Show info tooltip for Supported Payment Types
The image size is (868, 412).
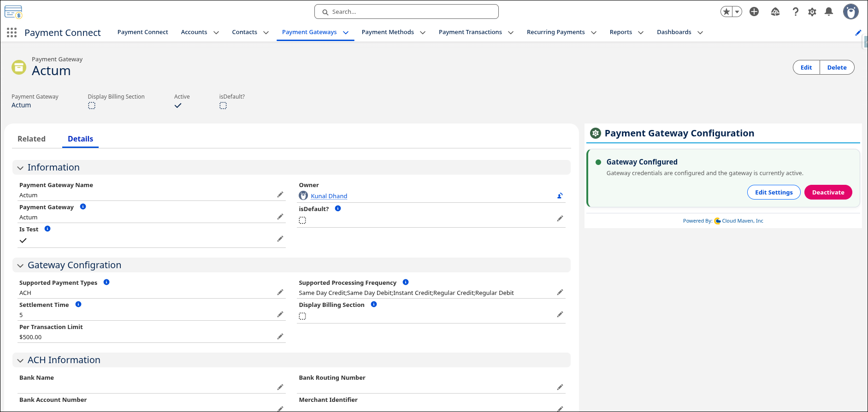tap(106, 282)
